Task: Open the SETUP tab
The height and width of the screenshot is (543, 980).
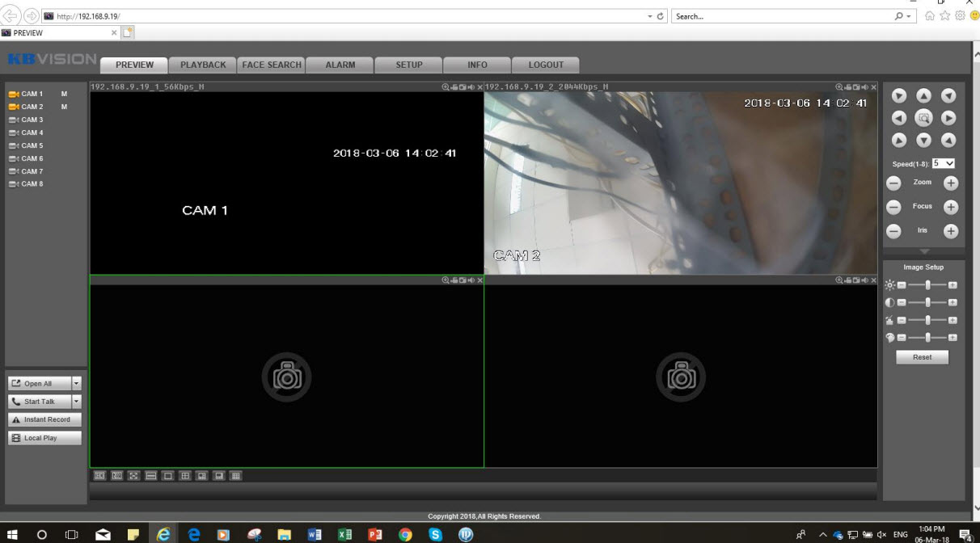Action: pyautogui.click(x=408, y=65)
